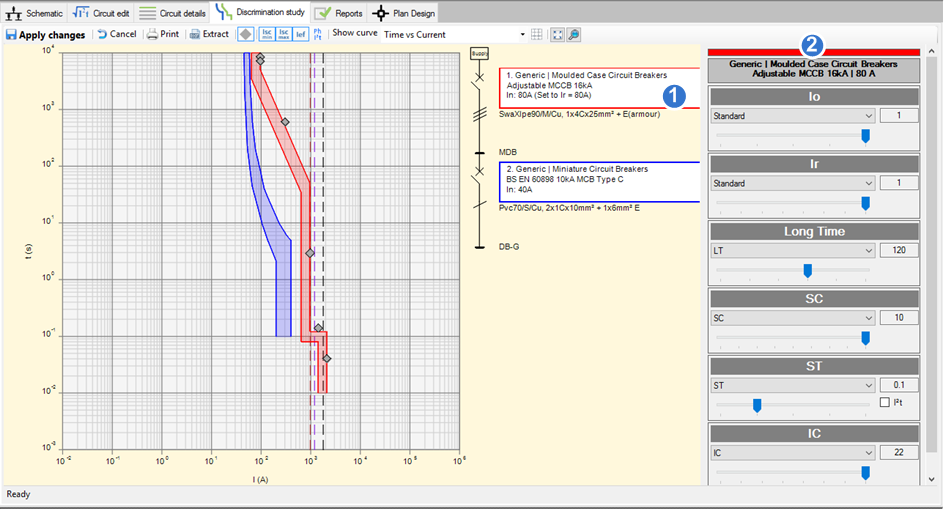The image size is (945, 509).
Task: Click the SC slider handle
Action: (x=865, y=339)
